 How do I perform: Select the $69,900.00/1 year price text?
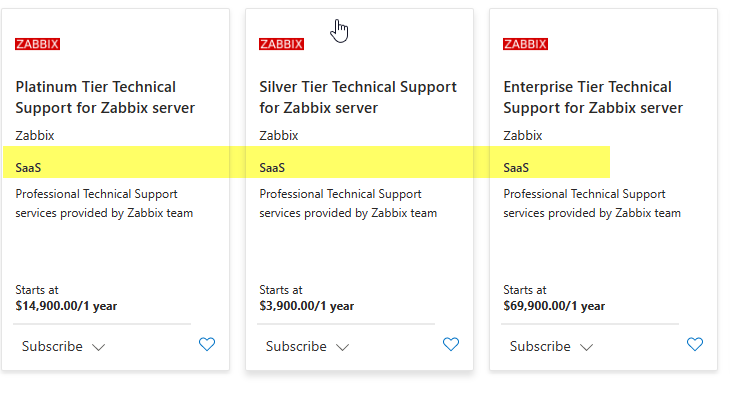(554, 306)
